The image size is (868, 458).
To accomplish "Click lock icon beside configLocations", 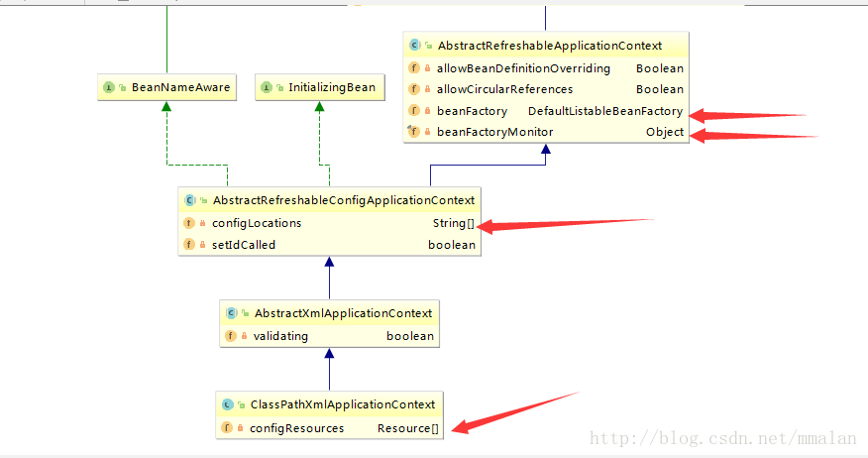I will tap(202, 223).
